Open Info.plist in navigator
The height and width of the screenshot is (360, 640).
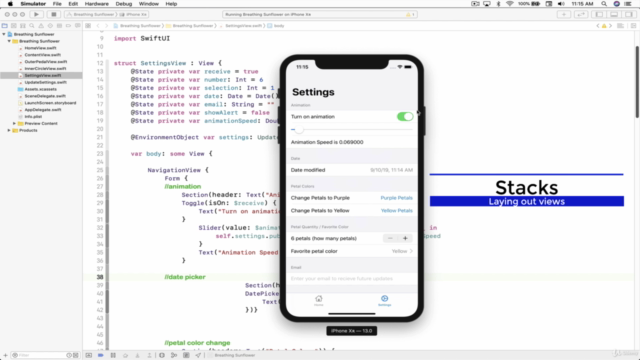33,117
